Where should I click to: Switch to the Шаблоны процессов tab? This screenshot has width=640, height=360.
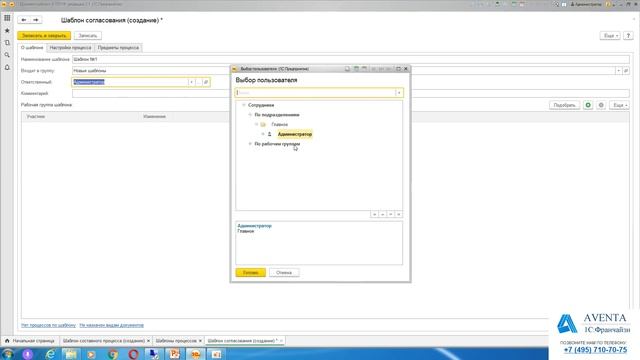176,340
